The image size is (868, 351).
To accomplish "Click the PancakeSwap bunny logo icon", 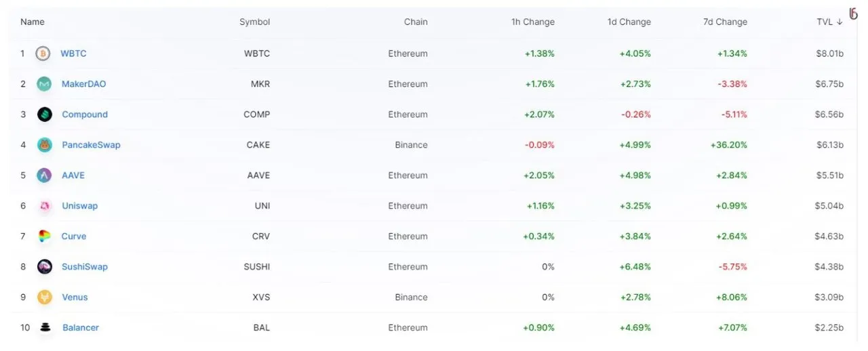I will point(44,145).
